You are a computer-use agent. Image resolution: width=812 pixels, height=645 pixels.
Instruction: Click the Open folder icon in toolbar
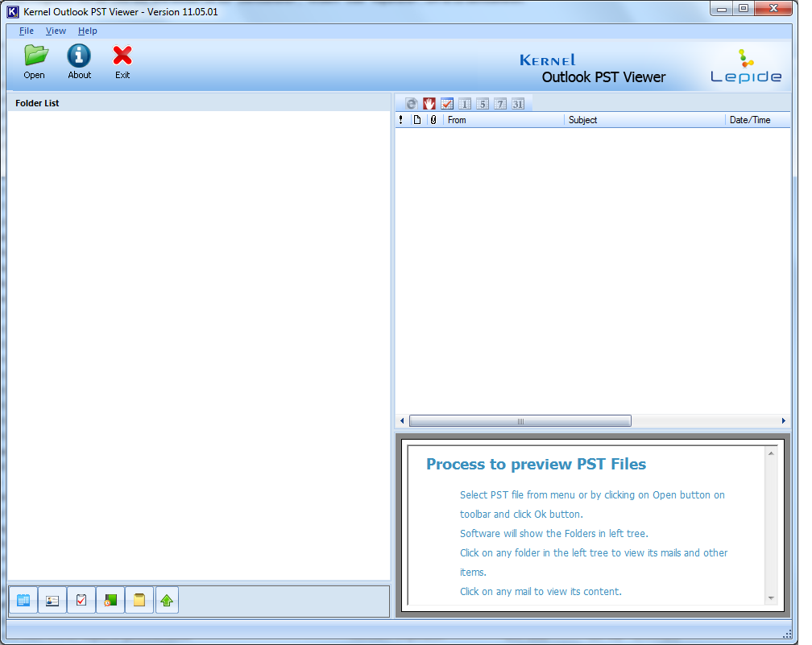(35, 56)
